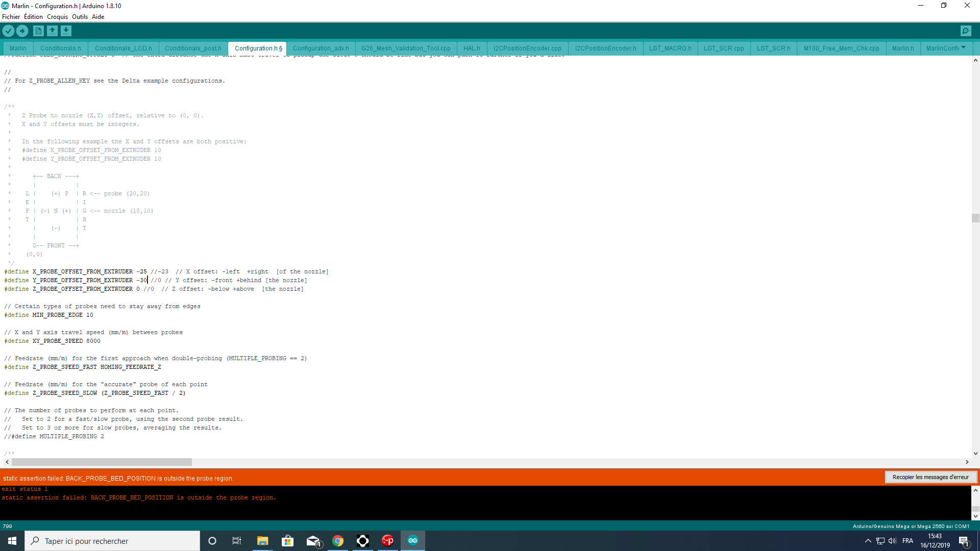Click the Windows taskbar search field
The image size is (980, 551).
(x=112, y=541)
